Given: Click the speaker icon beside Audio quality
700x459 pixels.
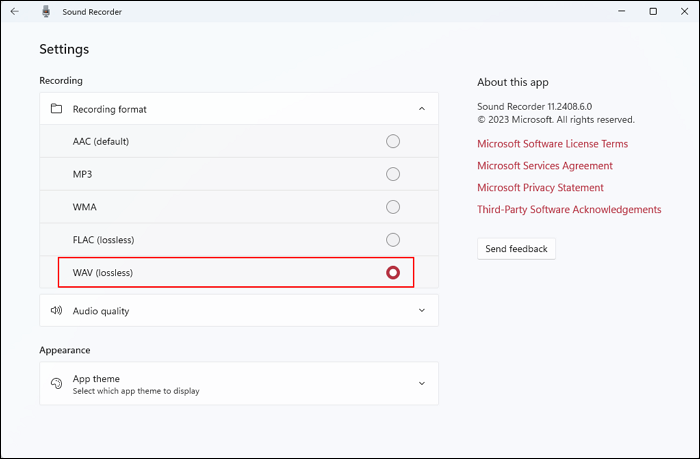Looking at the screenshot, I should [56, 310].
